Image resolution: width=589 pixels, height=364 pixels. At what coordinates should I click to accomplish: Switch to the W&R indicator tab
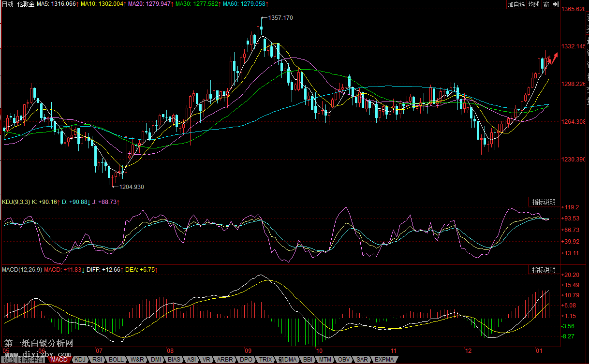(x=137, y=360)
